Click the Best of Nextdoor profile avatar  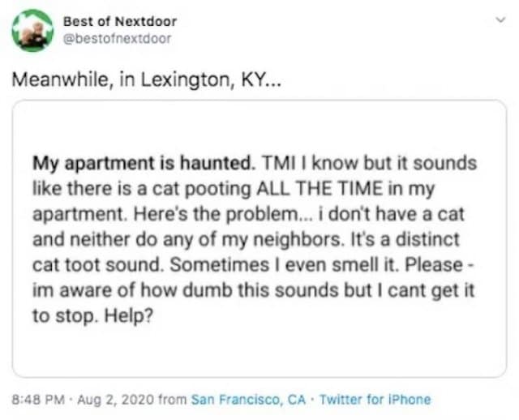(32, 28)
